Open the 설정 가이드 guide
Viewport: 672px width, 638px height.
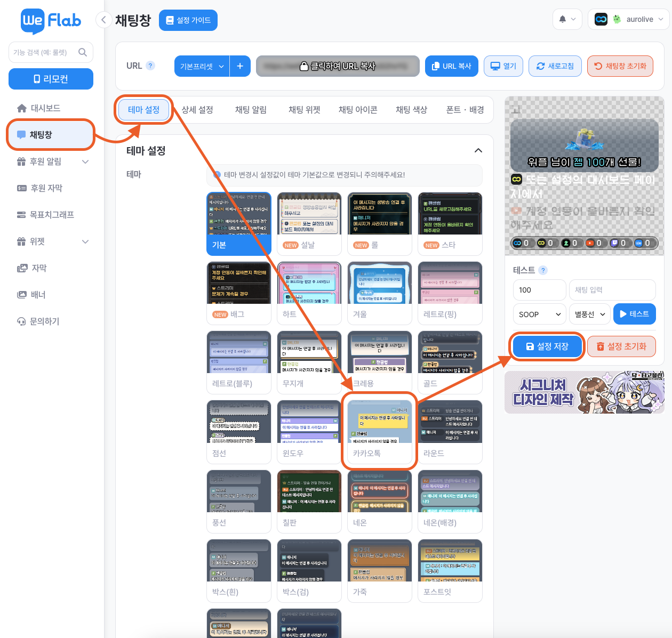[188, 20]
